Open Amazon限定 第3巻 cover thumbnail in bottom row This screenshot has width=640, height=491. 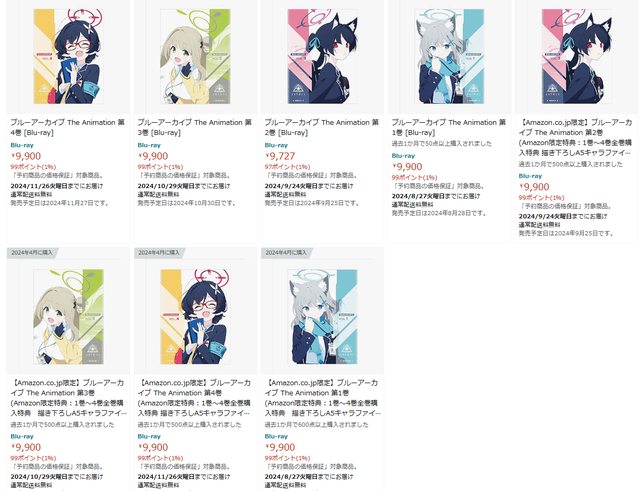tap(68, 317)
